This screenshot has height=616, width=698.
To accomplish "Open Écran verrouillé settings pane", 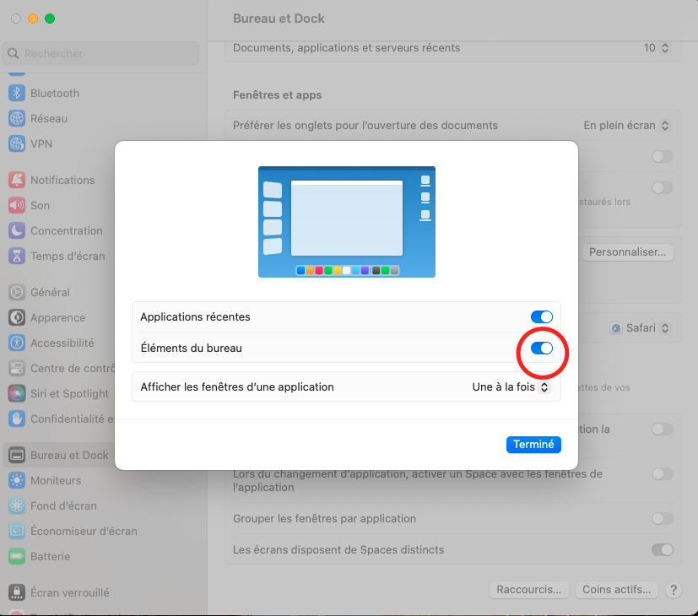I will (69, 592).
